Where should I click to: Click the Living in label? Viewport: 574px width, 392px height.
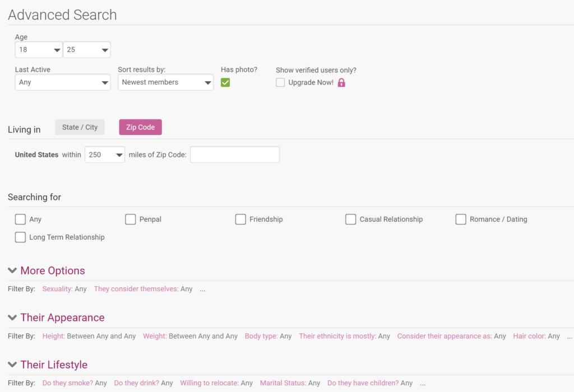coord(24,130)
